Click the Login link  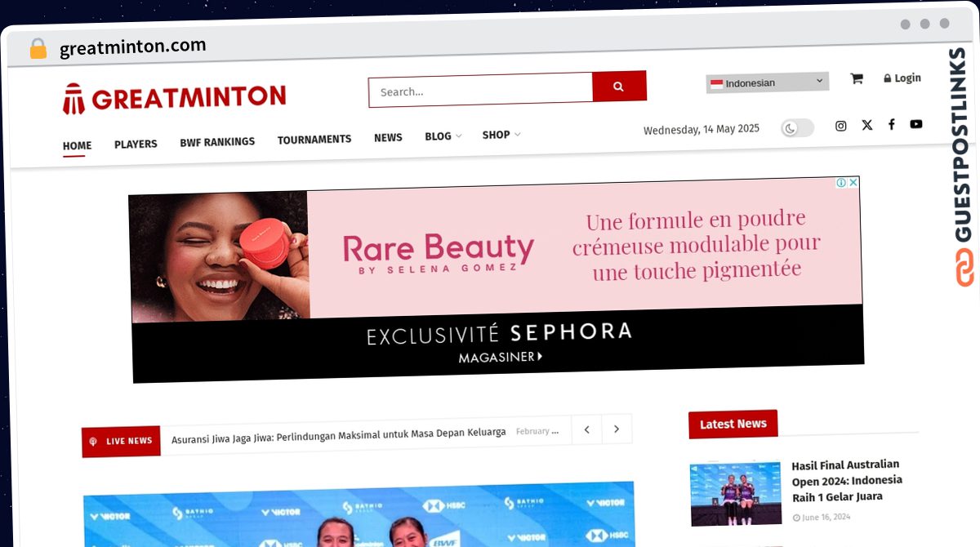point(902,78)
